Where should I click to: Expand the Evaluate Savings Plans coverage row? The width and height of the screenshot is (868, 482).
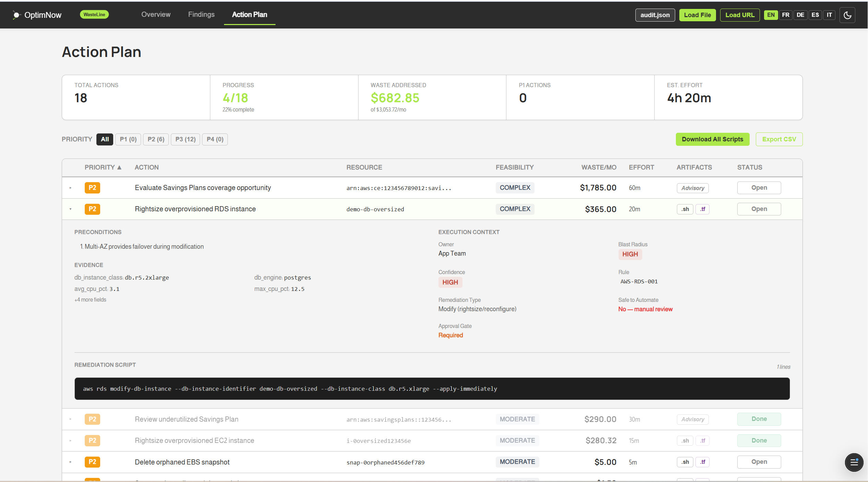(70, 188)
